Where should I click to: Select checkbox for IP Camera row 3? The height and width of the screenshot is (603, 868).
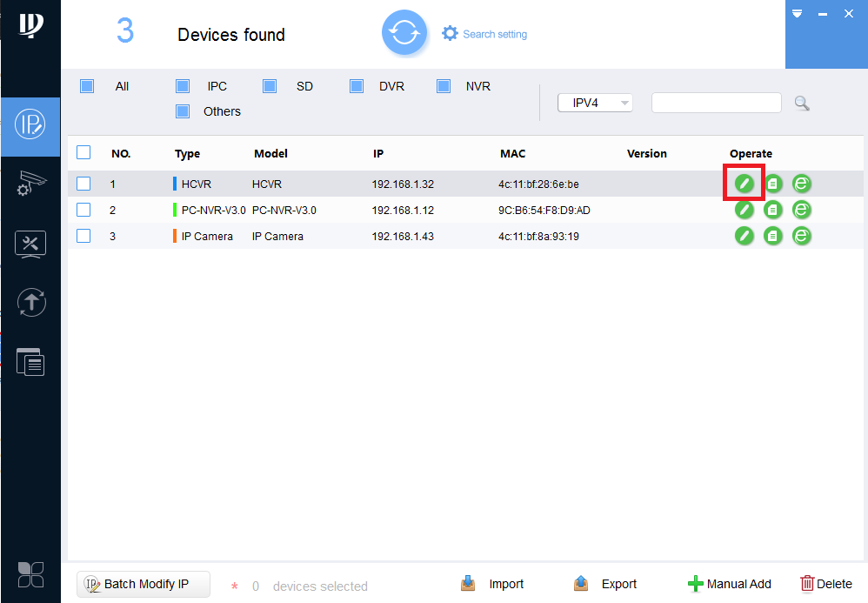click(83, 236)
